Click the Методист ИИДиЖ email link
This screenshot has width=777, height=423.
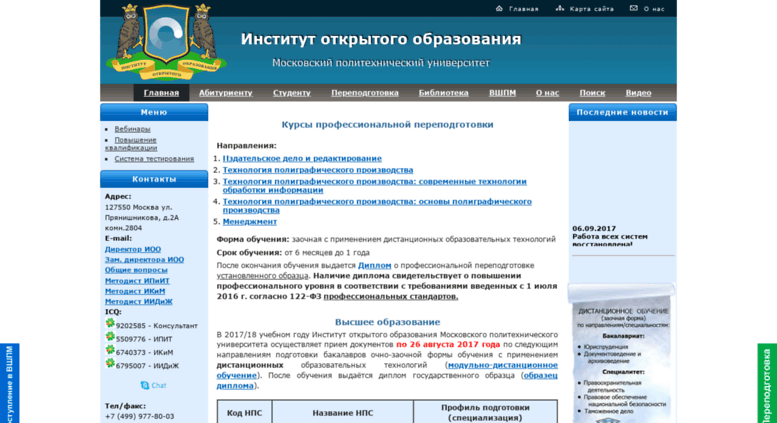pyautogui.click(x=138, y=301)
